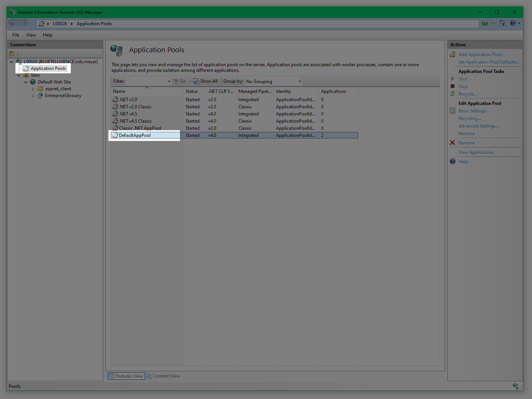Click Connections panel toolbar connect icon
Image resolution: width=532 pixels, height=399 pixels.
tap(12, 53)
